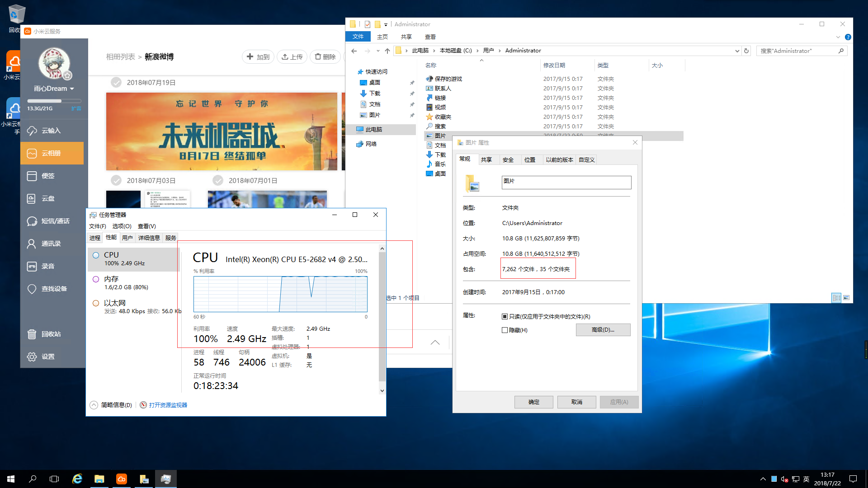
Task: Open Task View on taskbar
Action: 54,479
